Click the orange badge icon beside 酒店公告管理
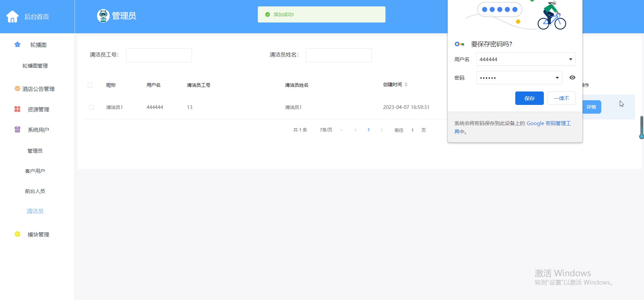 (x=17, y=88)
